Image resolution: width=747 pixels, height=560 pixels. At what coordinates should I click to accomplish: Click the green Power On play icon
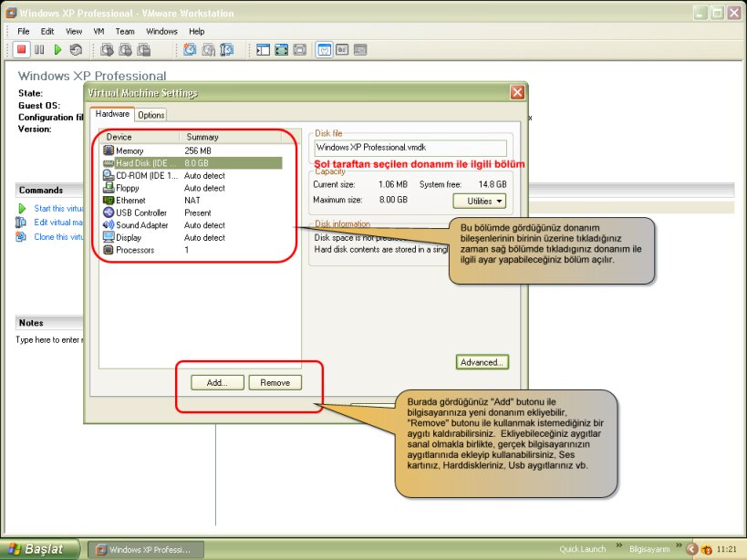pyautogui.click(x=57, y=49)
